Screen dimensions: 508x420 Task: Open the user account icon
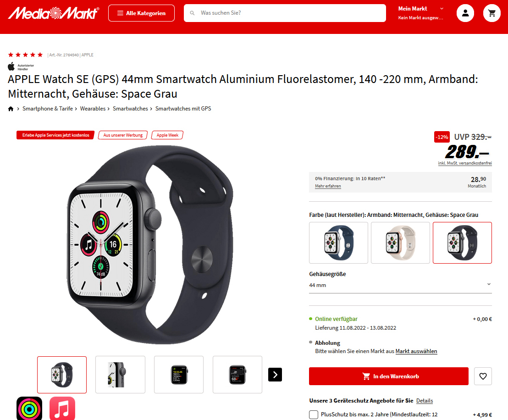coord(465,13)
